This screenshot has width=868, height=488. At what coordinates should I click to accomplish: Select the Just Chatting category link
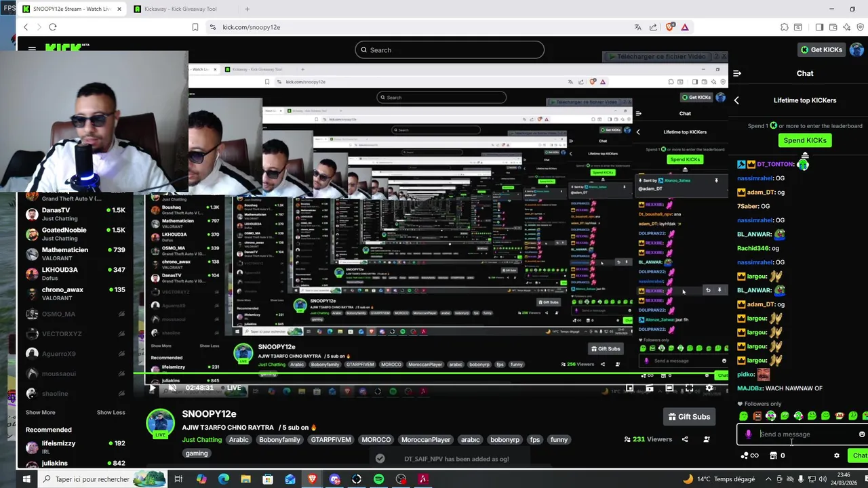pos(201,439)
